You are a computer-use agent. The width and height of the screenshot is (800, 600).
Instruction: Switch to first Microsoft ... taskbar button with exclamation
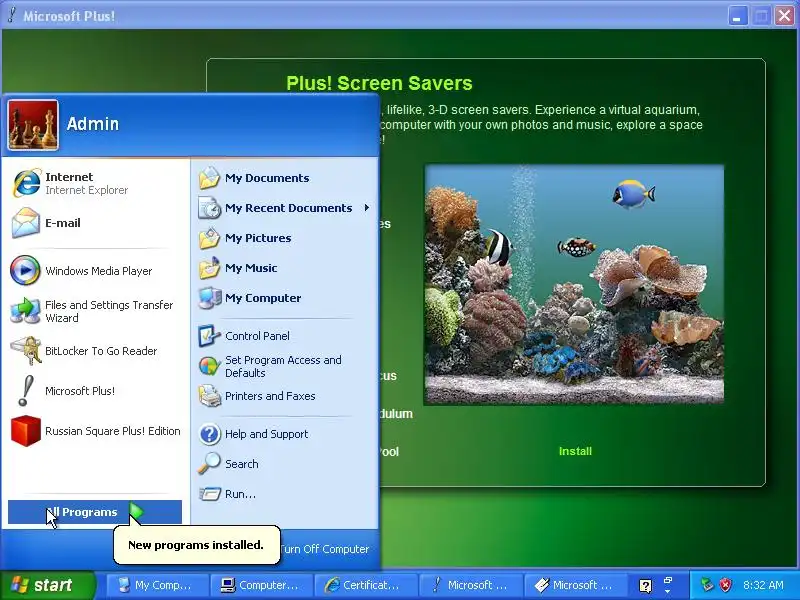point(469,585)
